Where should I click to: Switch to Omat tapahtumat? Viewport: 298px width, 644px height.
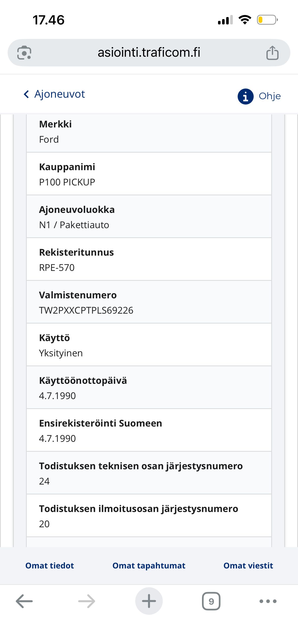[x=149, y=565]
